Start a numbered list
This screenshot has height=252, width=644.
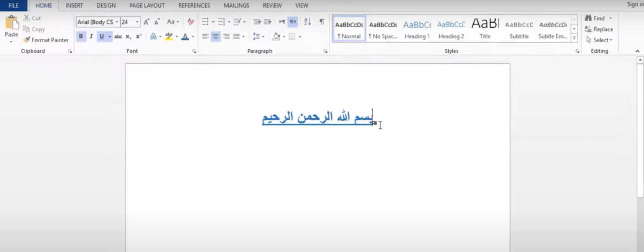tap(221, 22)
